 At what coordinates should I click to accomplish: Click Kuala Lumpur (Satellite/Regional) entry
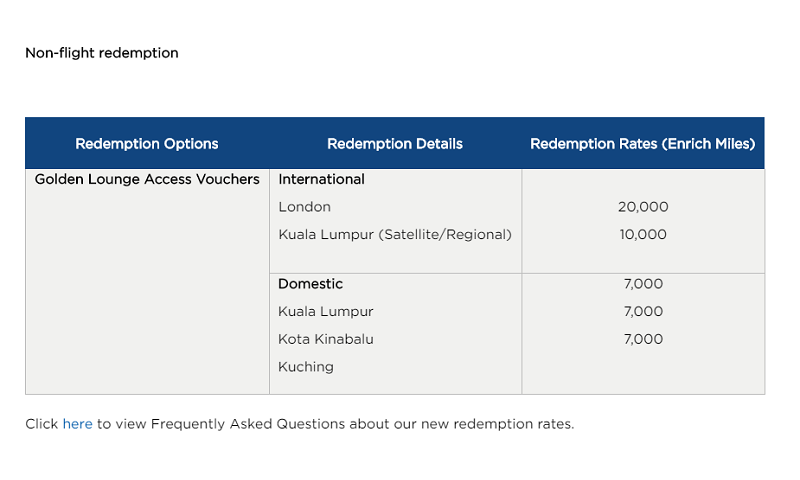coord(395,235)
